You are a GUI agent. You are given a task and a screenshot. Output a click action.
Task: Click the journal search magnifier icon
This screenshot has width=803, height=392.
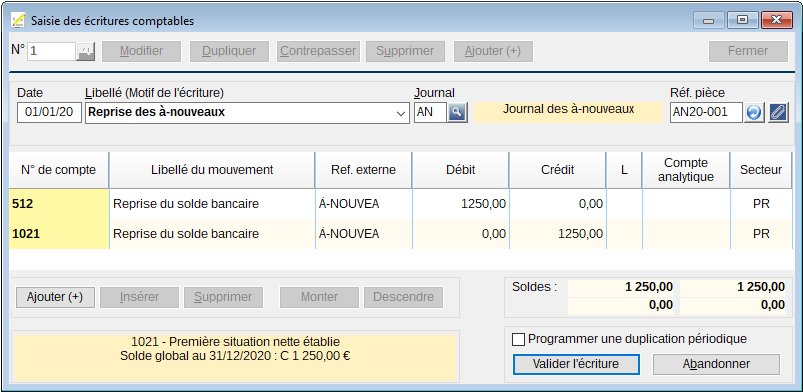pos(458,112)
